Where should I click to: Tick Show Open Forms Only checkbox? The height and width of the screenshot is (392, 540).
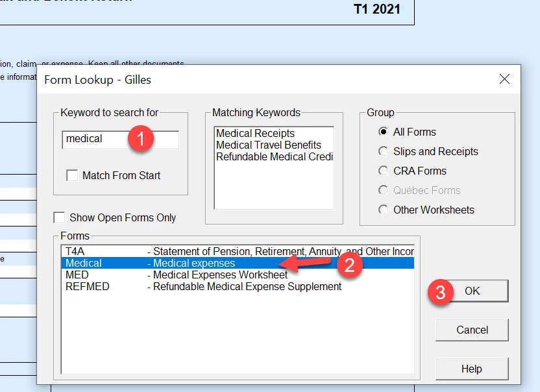pos(59,217)
